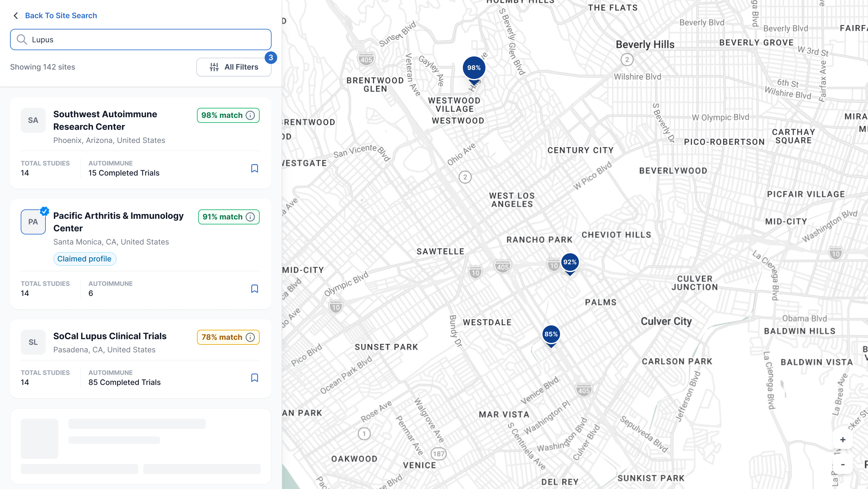Go to Back To Site Search
868x489 pixels.
point(61,15)
